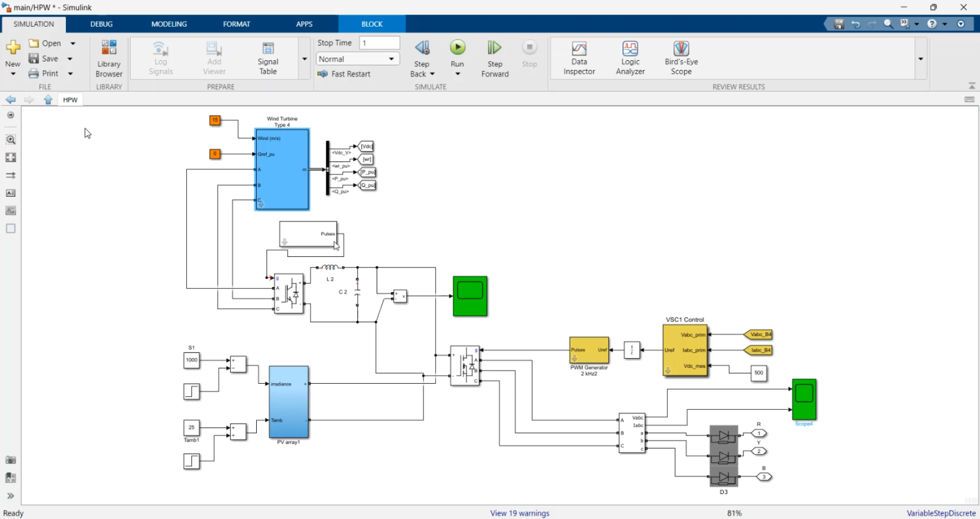This screenshot has width=980, height=519.
Task: Expand the Prepare section gallery arrow
Action: (304, 59)
